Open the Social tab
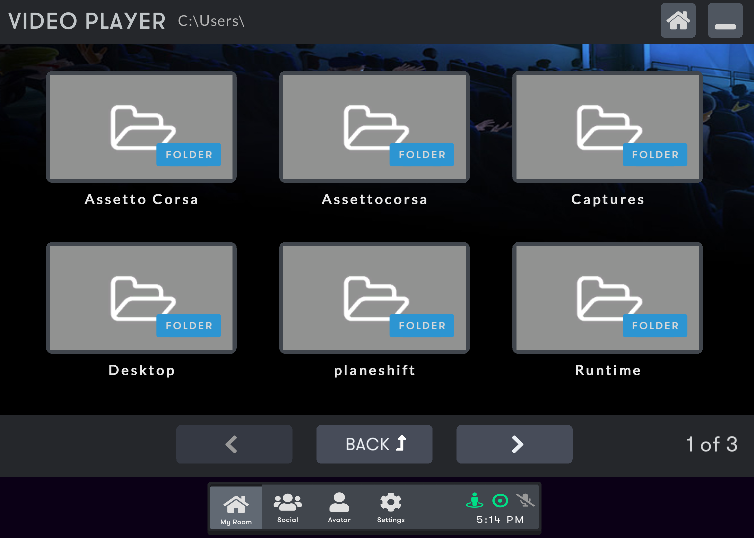 coord(288,508)
